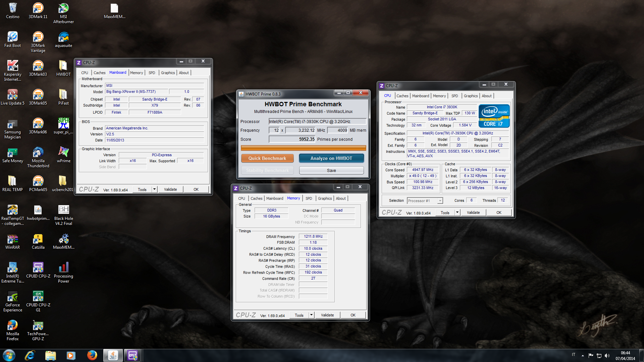The image size is (644, 362).
Task: Click Save in HWBOT Prime window
Action: point(331,170)
